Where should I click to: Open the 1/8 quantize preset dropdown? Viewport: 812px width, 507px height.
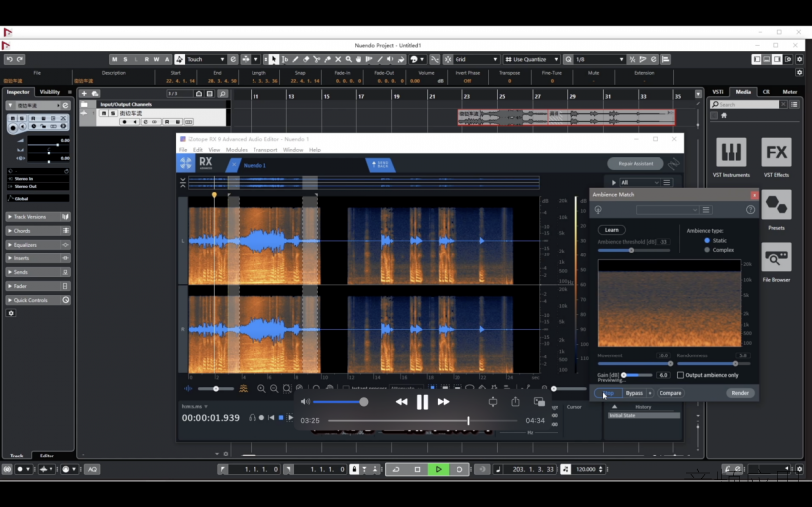pyautogui.click(x=600, y=59)
